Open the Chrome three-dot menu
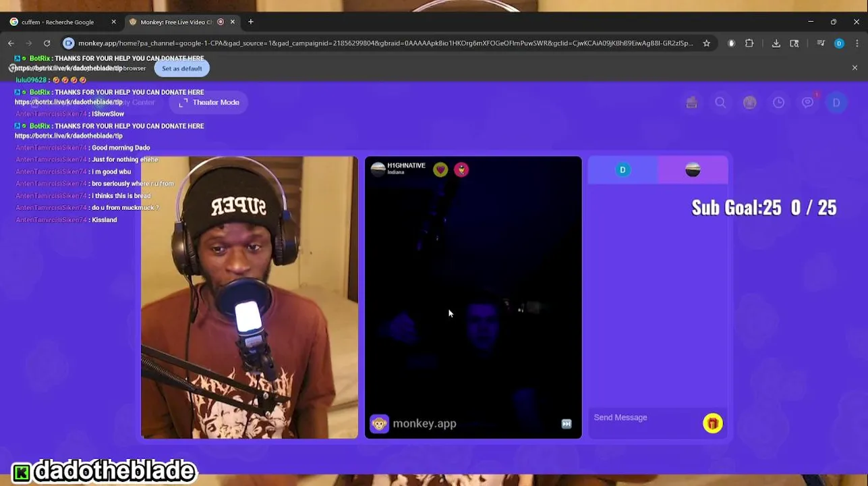 pos(857,43)
